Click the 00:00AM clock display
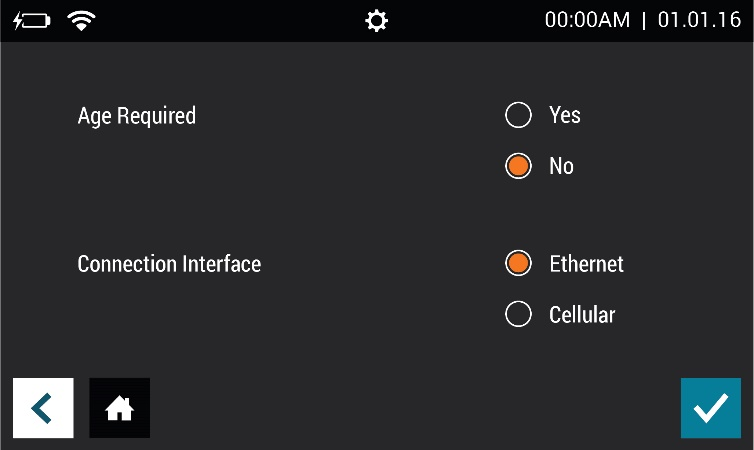Viewport: 754px width, 450px height. pyautogui.click(x=587, y=21)
